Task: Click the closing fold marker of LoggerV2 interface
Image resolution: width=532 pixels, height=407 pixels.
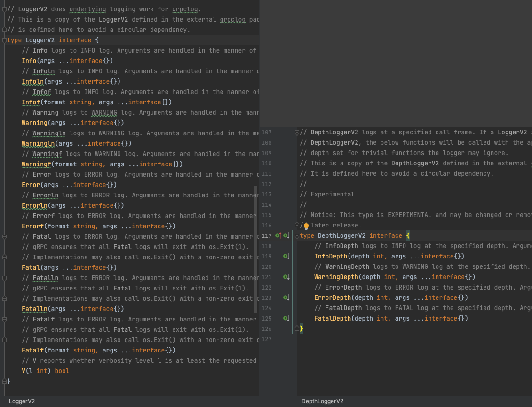Action: (4, 381)
